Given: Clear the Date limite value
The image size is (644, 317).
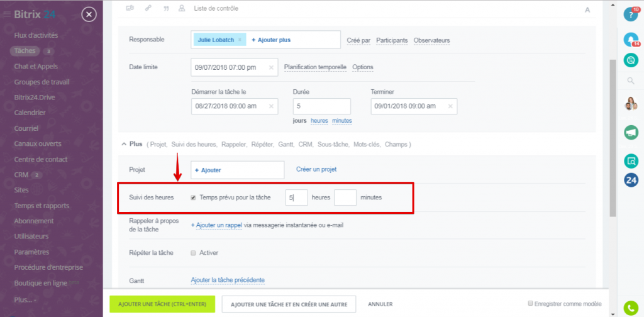Looking at the screenshot, I should tap(271, 67).
